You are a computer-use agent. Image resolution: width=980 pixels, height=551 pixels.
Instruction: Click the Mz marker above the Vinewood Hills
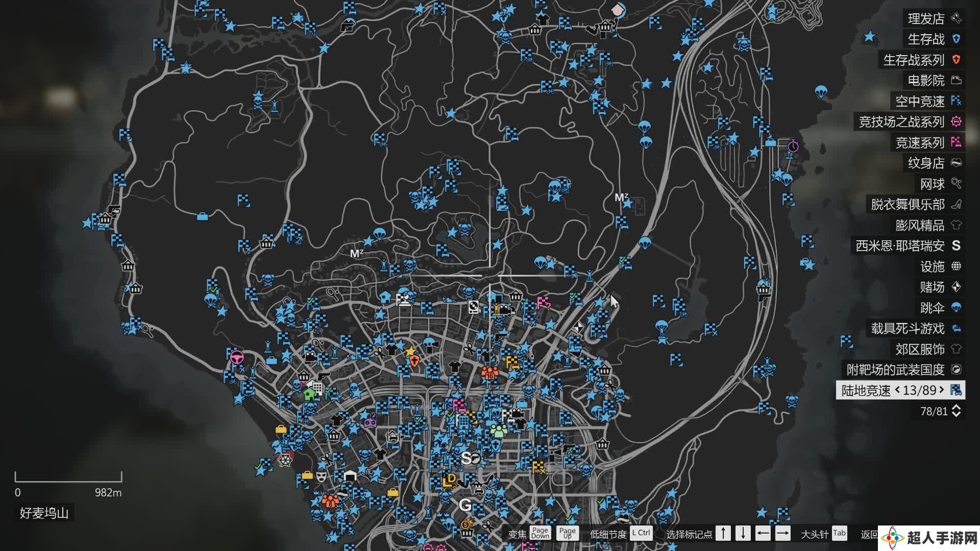(357, 253)
